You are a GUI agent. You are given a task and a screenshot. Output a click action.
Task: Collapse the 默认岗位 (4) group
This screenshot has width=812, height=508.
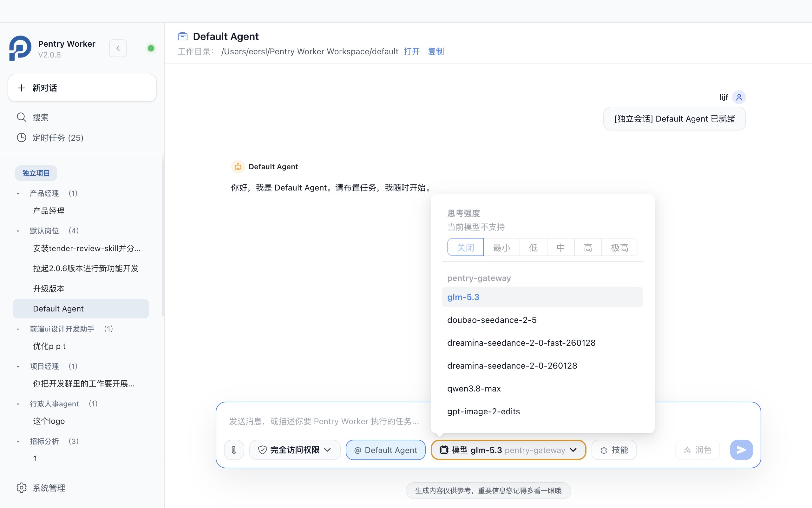click(x=18, y=231)
